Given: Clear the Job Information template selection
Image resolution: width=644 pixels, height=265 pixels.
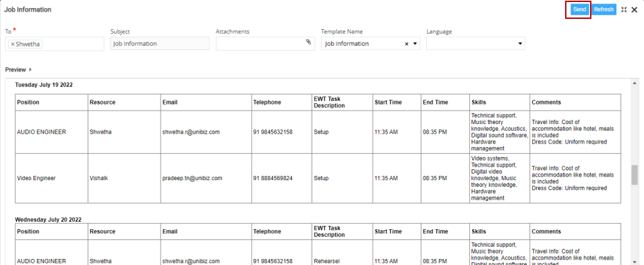Looking at the screenshot, I should 407,44.
